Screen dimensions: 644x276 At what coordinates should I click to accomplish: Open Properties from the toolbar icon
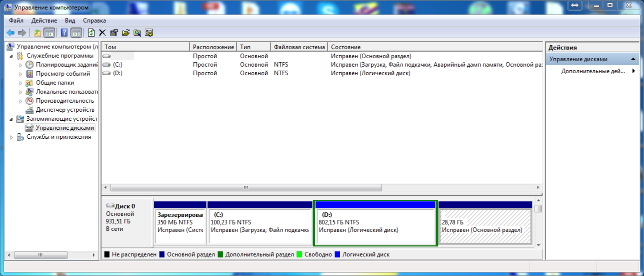coord(114,33)
